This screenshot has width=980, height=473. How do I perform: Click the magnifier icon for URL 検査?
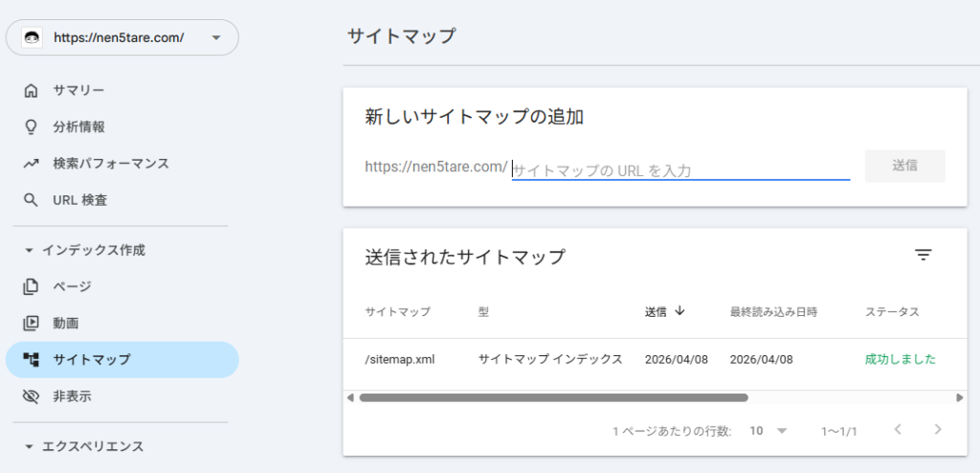point(32,200)
